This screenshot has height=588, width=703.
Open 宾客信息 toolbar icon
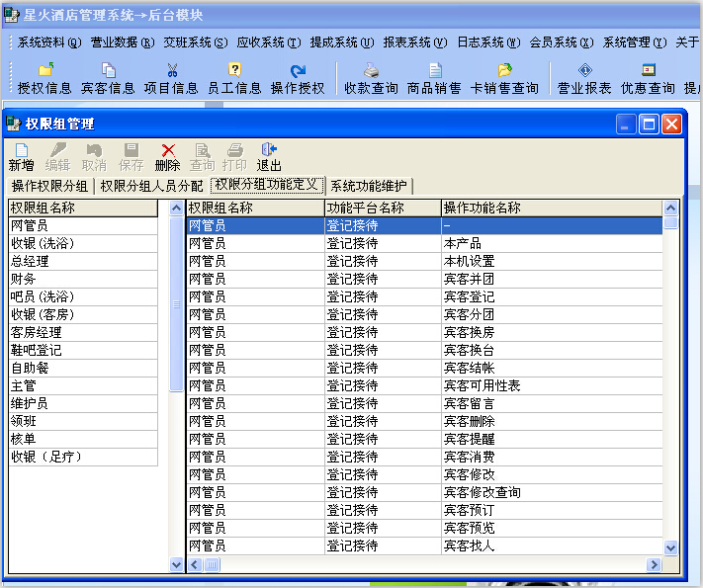[109, 69]
